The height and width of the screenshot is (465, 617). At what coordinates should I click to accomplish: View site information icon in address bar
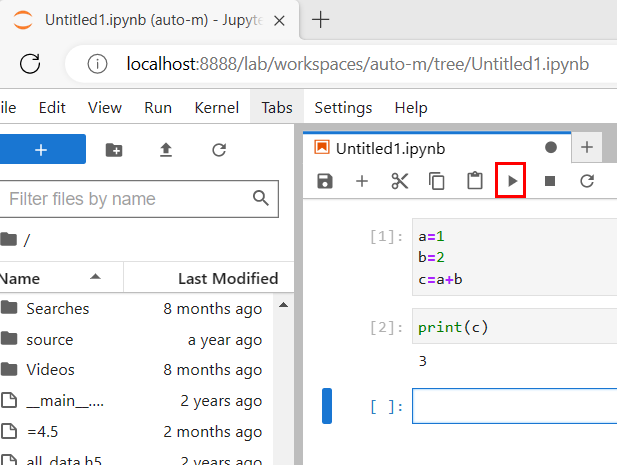[x=97, y=64]
